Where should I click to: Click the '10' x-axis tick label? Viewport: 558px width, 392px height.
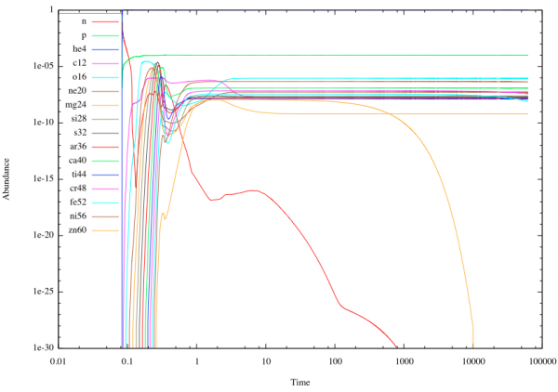[266, 361]
